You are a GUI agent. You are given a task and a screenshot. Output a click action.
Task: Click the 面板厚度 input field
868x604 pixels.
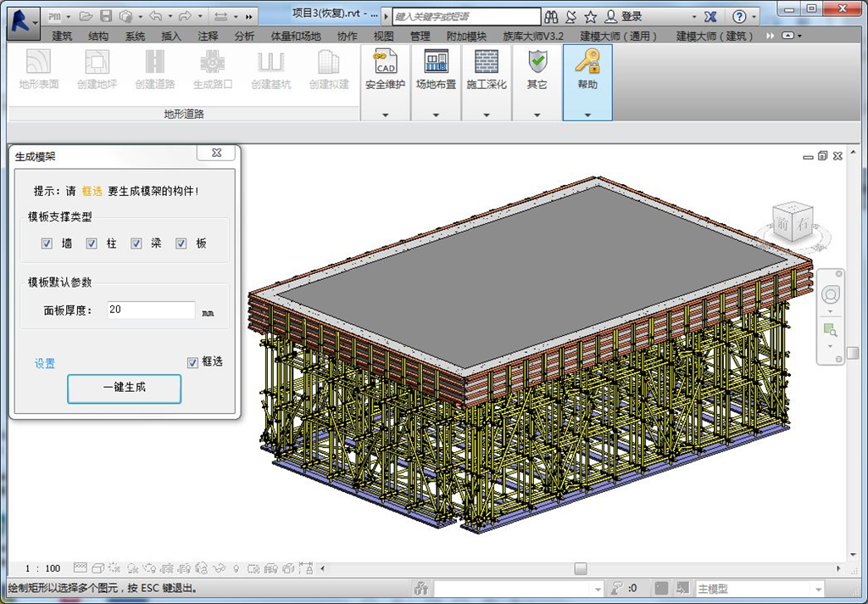pos(151,310)
